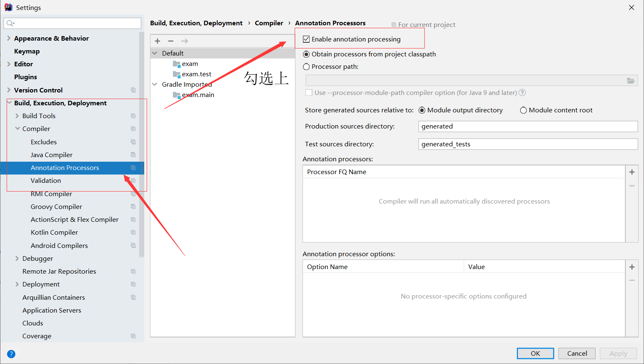Collapse the Default profile node
The width and height of the screenshot is (644, 364).
pyautogui.click(x=155, y=53)
